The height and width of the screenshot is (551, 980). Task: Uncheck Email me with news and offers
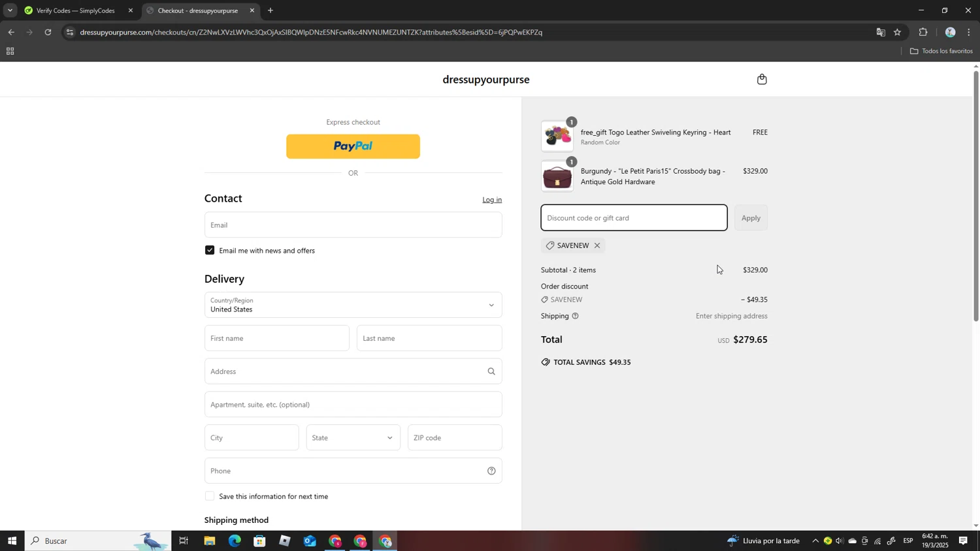coord(210,250)
